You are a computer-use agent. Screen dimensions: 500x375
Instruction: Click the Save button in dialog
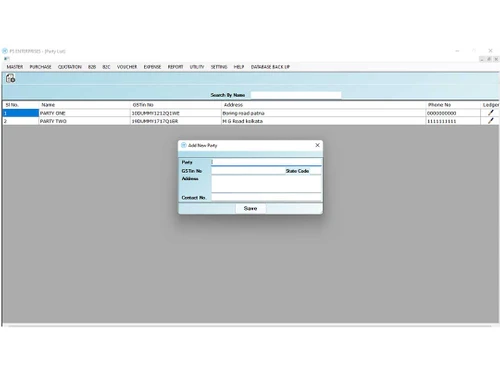click(250, 208)
